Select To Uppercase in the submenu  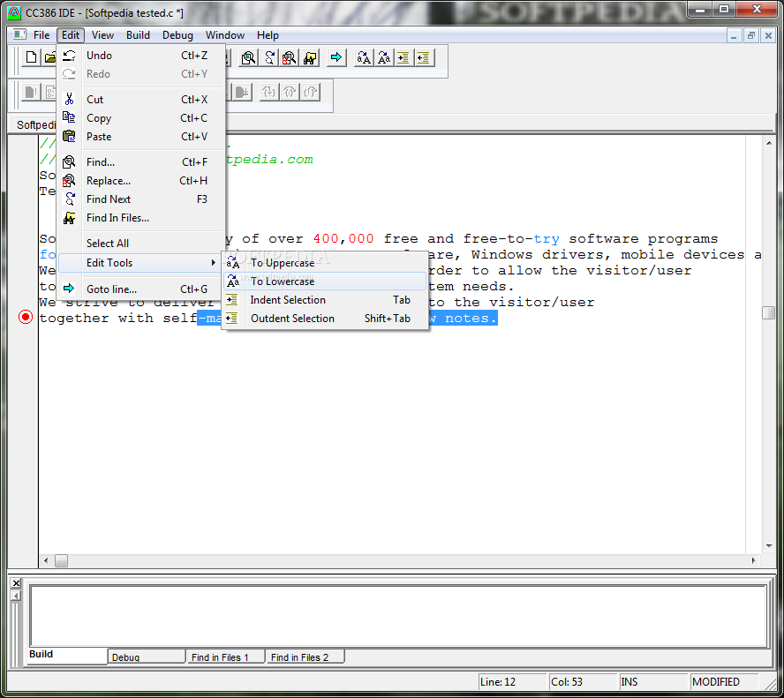[325, 263]
